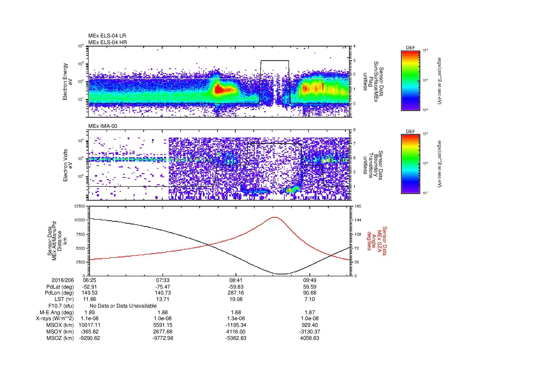Image resolution: width=555 pixels, height=392 pixels.
Task: Click the 'LST (hr)' row label
Action: (64, 299)
